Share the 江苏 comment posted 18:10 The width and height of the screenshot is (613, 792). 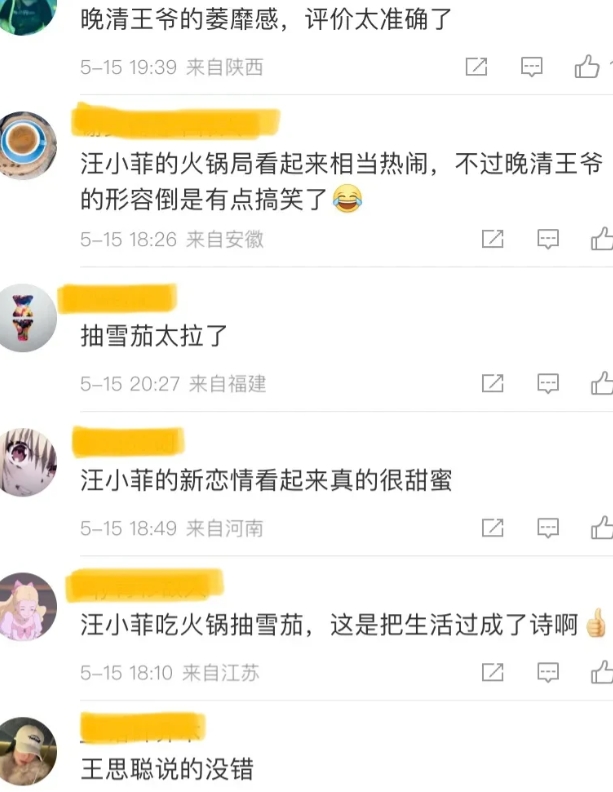click(492, 672)
